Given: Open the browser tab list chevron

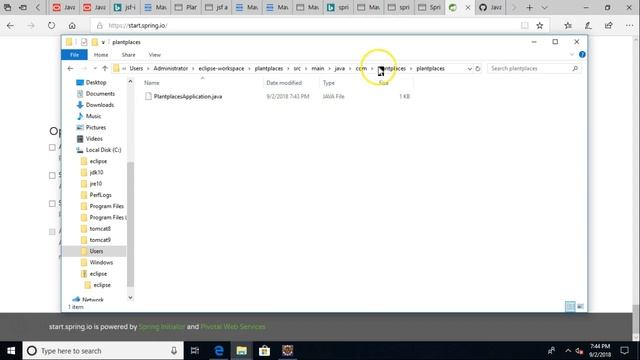Looking at the screenshot, I should click(544, 8).
